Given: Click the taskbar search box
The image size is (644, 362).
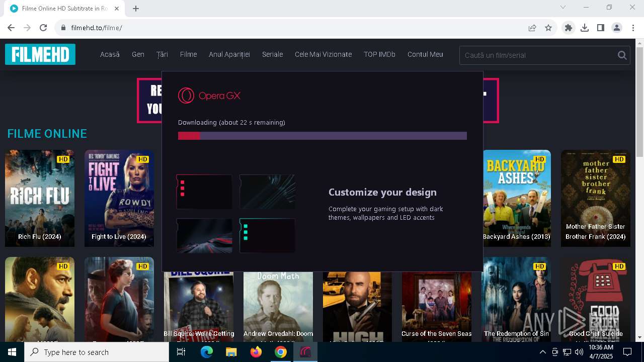Looking at the screenshot, I should pyautogui.click(x=97, y=352).
